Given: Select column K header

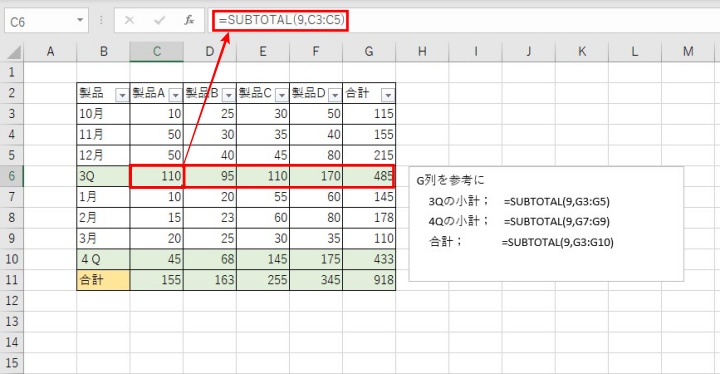Looking at the screenshot, I should coord(582,51).
